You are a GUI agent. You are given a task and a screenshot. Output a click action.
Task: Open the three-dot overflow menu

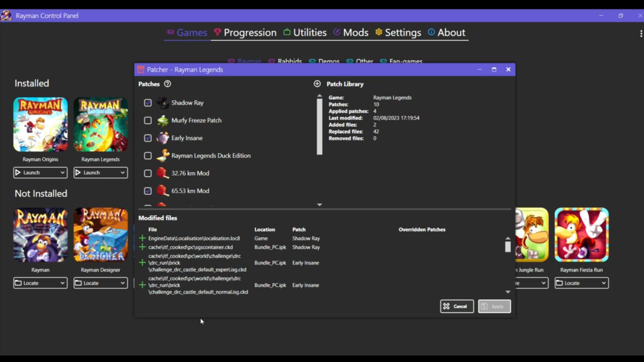point(640,33)
